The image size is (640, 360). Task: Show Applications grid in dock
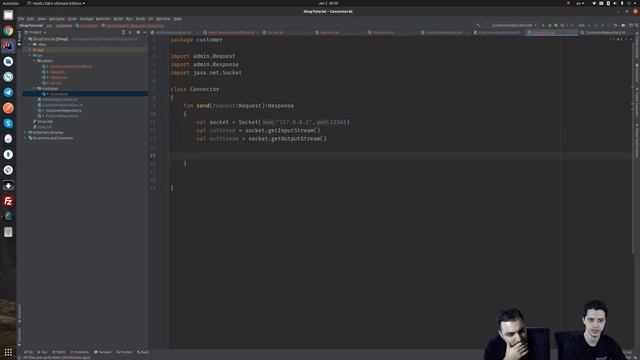(8, 352)
